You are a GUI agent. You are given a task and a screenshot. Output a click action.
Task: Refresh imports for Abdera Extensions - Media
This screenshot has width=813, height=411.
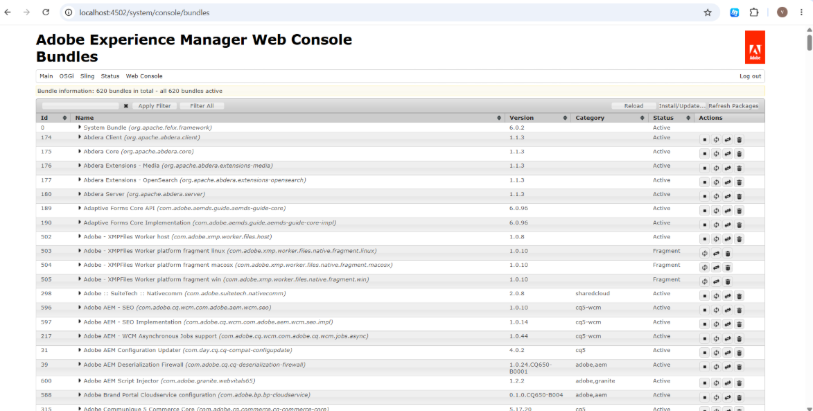coord(716,168)
